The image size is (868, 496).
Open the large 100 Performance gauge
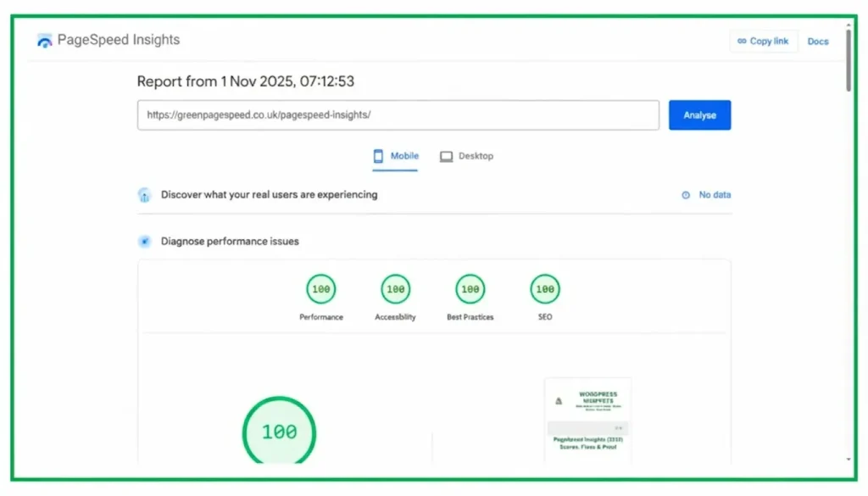[x=279, y=432]
